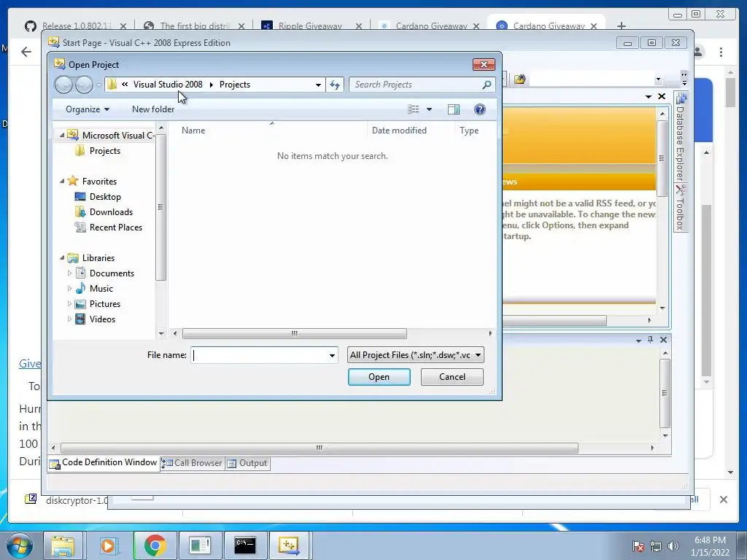
Task: Sort by the Type column header
Action: (469, 131)
